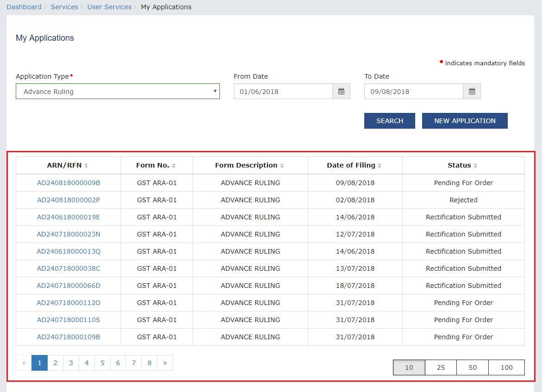The image size is (542, 392).
Task: Sort by Status column sort icon
Action: click(x=475, y=166)
